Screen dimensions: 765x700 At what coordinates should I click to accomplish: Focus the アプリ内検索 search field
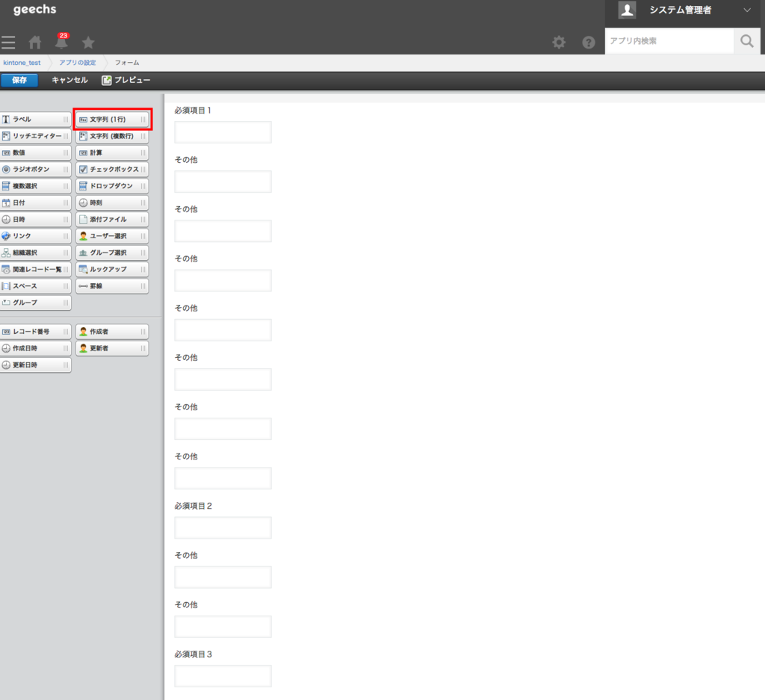[x=669, y=41]
